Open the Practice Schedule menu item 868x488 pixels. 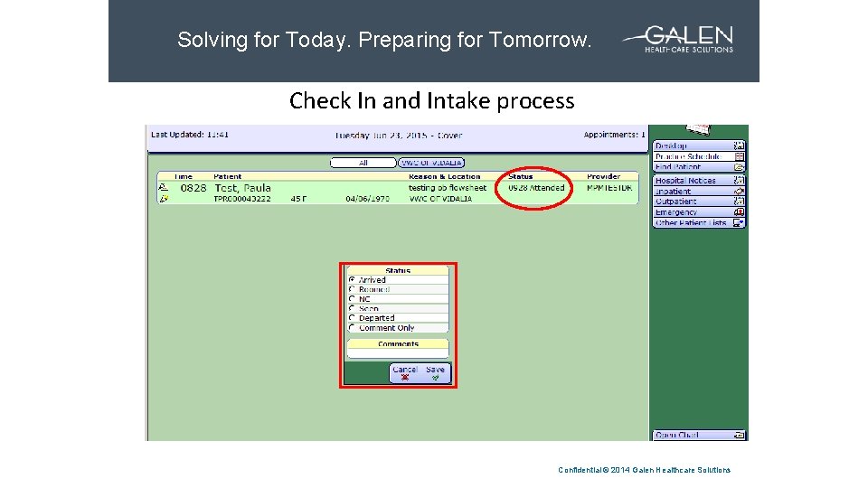(x=699, y=156)
